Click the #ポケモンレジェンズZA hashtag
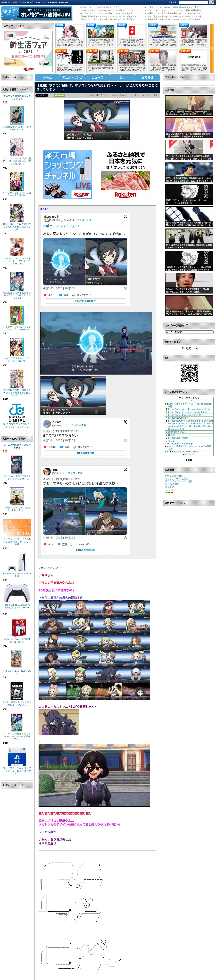Screen dimensions: 216x980 pyautogui.click(x=61, y=226)
